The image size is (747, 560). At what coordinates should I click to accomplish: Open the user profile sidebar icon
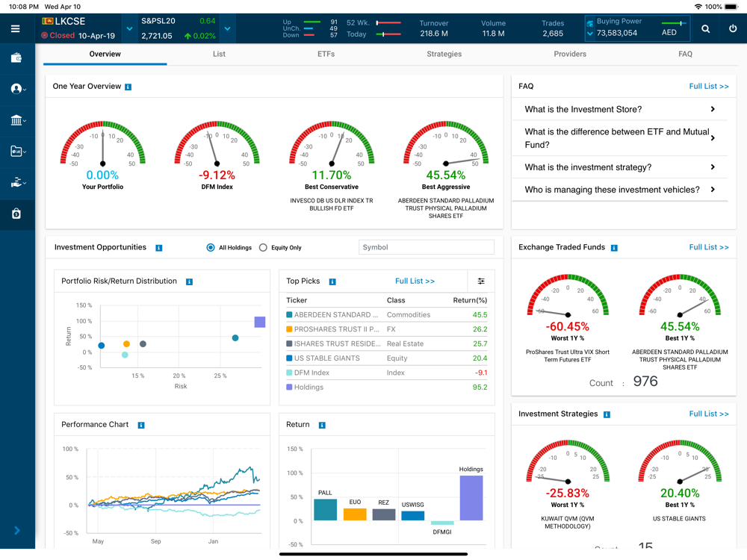(16, 89)
